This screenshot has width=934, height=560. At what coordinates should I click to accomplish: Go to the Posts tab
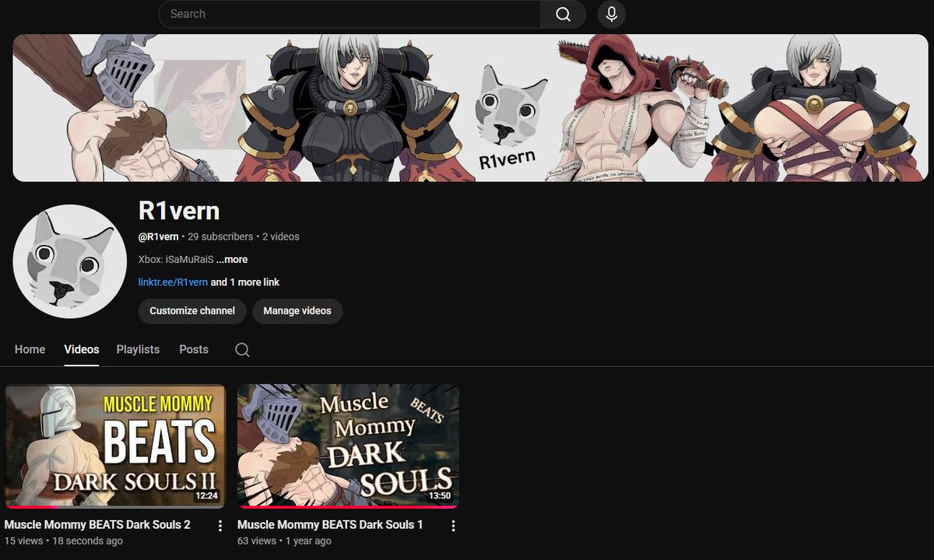click(194, 349)
